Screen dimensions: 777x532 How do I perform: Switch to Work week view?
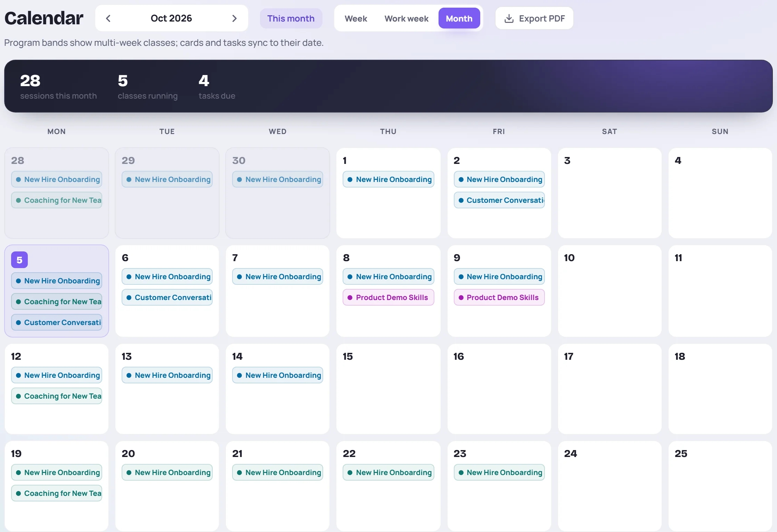(x=406, y=18)
